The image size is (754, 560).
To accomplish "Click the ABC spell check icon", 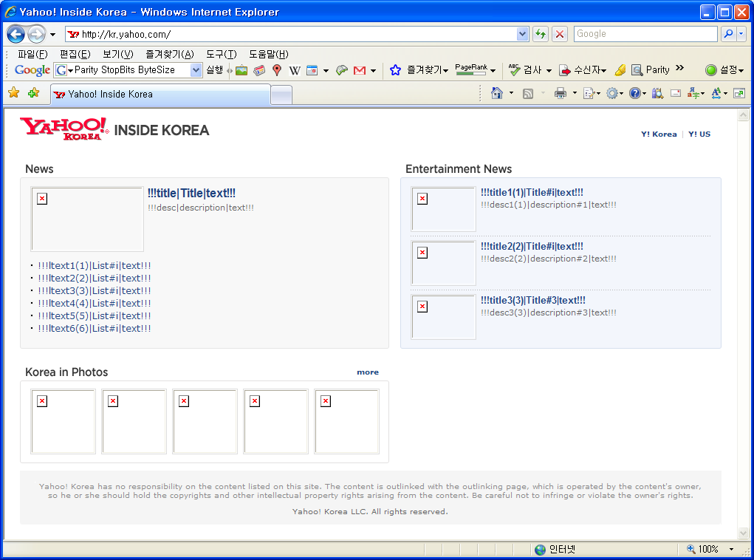I will [514, 70].
